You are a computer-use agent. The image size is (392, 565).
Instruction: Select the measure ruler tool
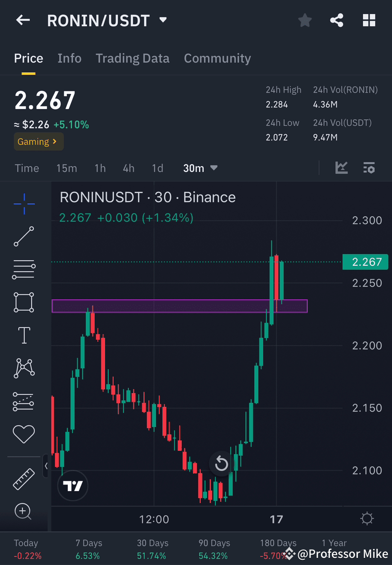point(24,478)
